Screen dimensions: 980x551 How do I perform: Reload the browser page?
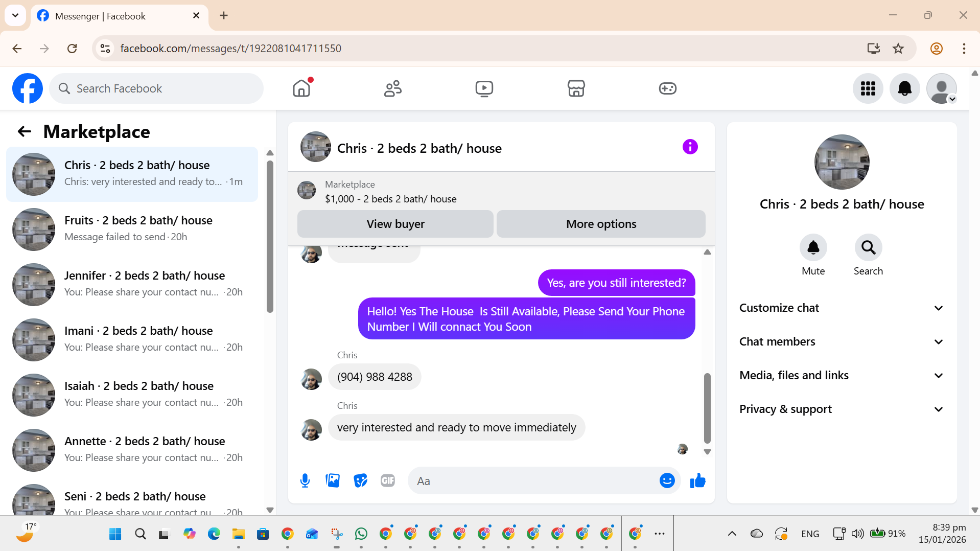pyautogui.click(x=72, y=49)
